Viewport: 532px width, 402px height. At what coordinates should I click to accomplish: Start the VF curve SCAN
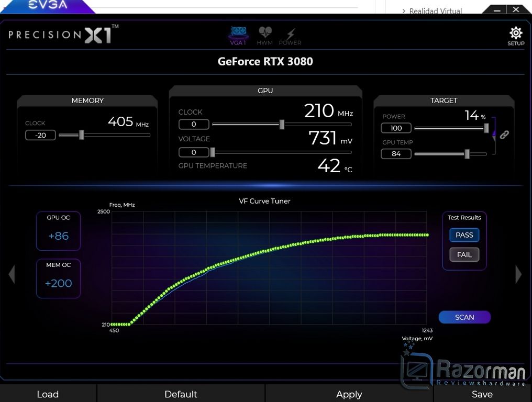464,317
